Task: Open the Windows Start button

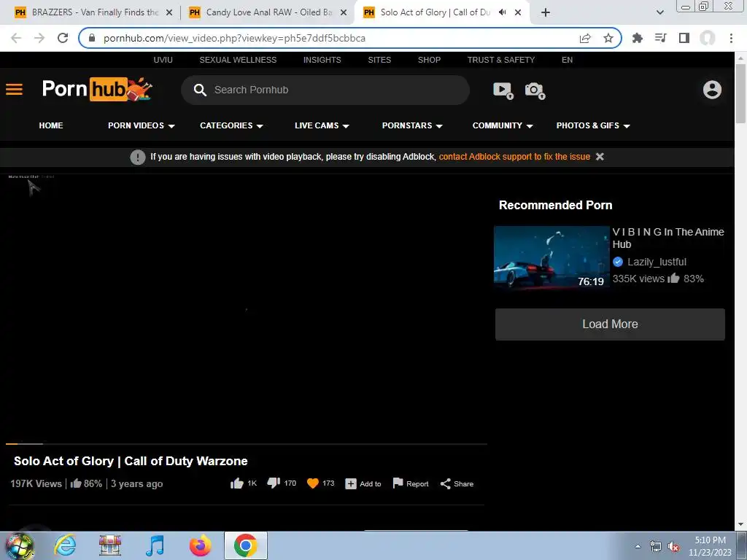Action: (x=19, y=545)
